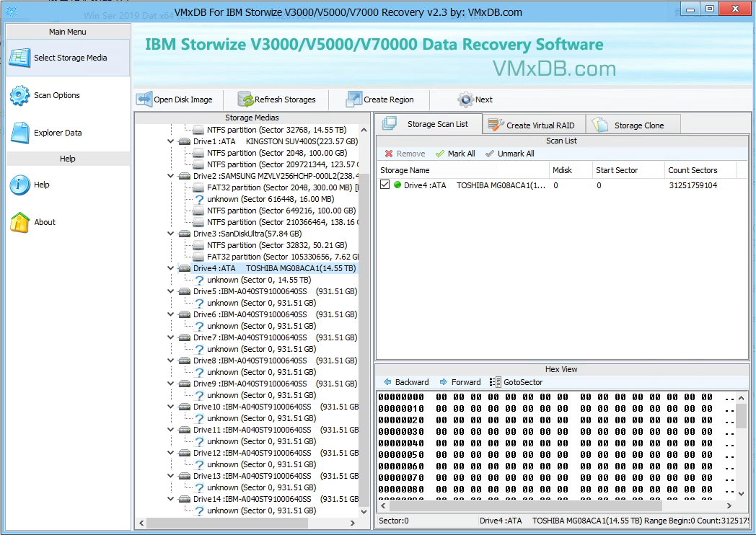
Task: Click the Start Sector column header
Action: pos(628,170)
